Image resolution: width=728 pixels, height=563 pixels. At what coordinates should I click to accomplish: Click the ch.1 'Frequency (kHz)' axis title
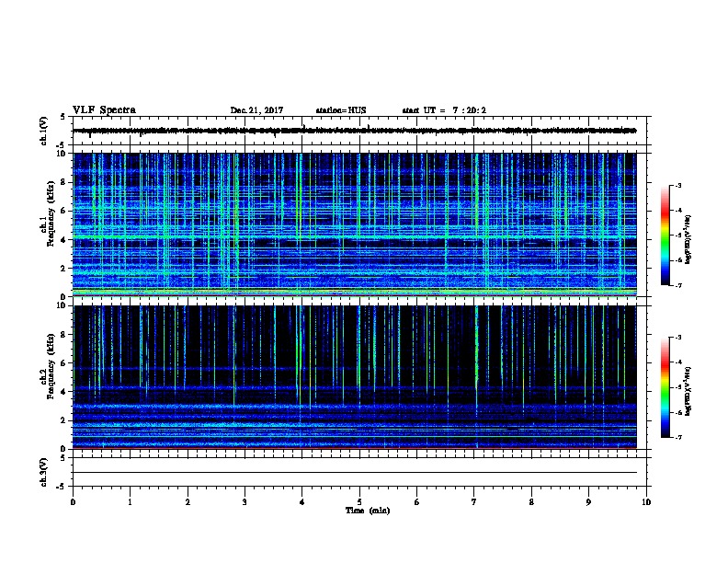(x=51, y=213)
